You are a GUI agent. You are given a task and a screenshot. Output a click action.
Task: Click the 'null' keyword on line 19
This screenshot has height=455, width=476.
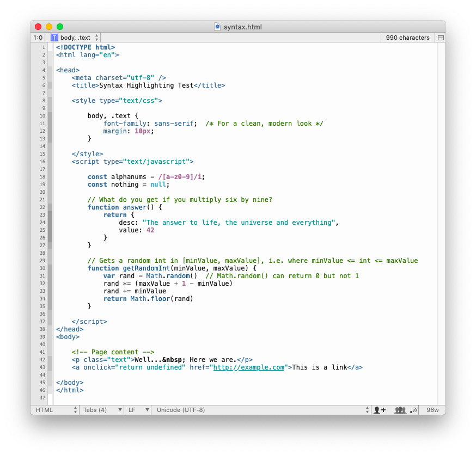point(158,185)
